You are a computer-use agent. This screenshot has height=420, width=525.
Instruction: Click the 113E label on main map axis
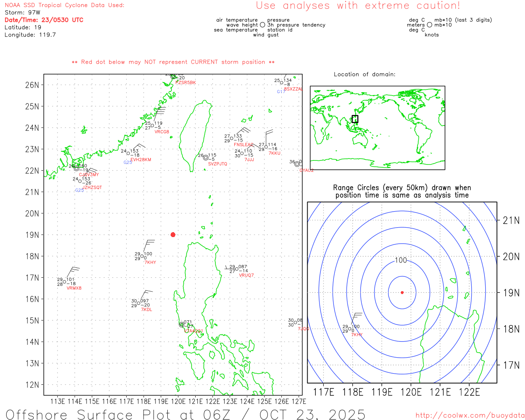coord(57,401)
